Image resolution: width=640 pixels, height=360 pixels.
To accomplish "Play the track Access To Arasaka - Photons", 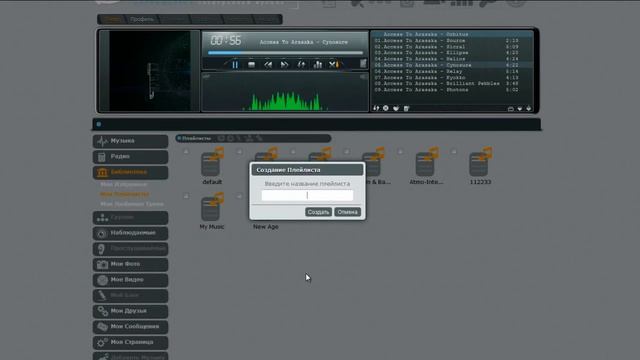I will click(x=447, y=90).
